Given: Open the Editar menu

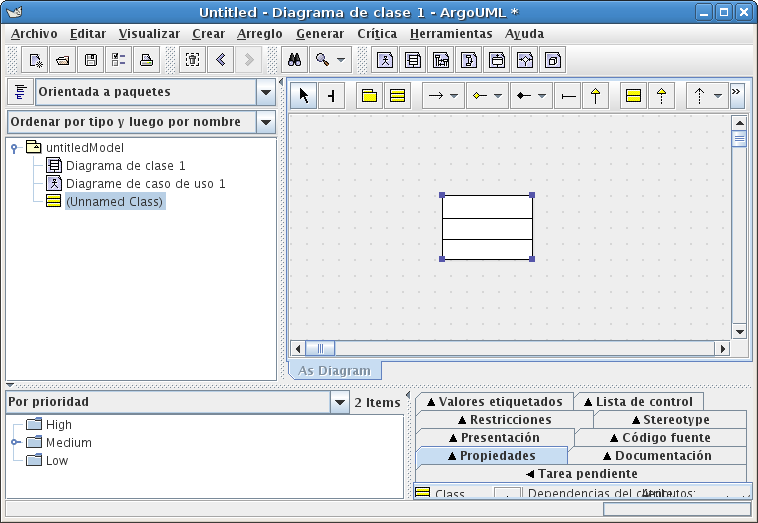Looking at the screenshot, I should (88, 34).
